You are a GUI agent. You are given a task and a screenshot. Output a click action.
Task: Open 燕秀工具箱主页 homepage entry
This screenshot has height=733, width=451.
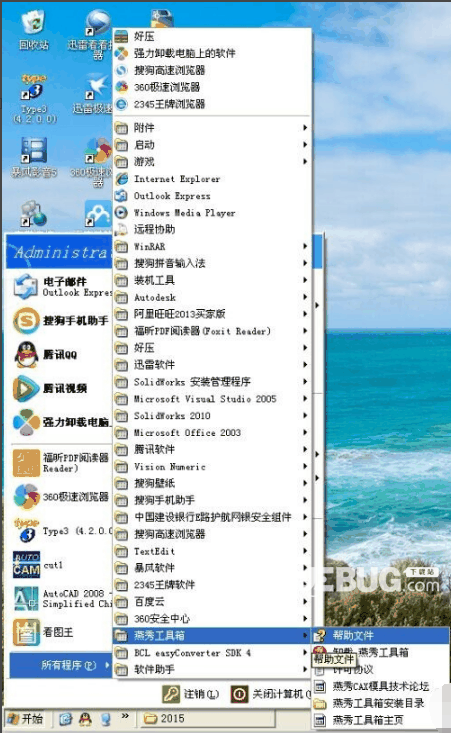tap(380, 719)
